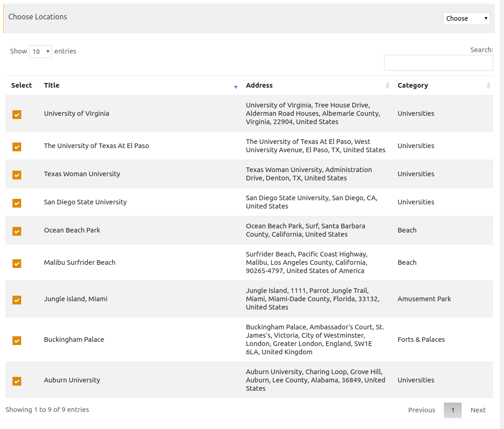Click the Category column sort icon
Screen dimensions: 504x429
point(488,86)
